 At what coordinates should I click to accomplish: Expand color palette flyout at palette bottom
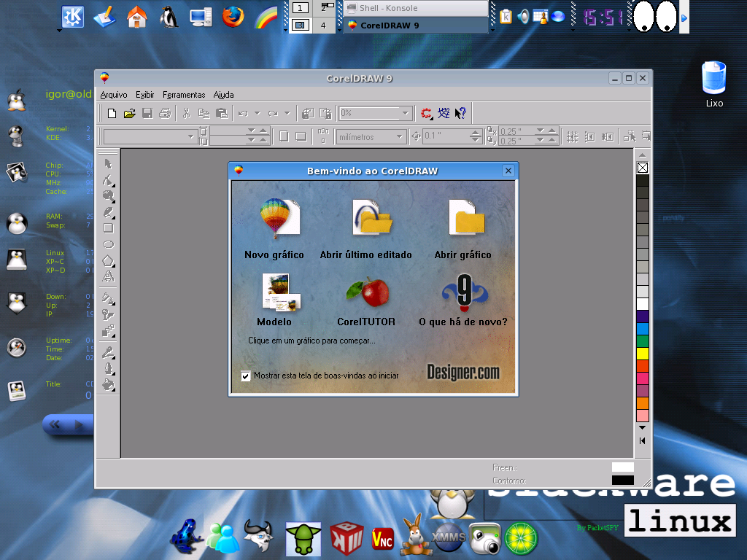coord(642,440)
